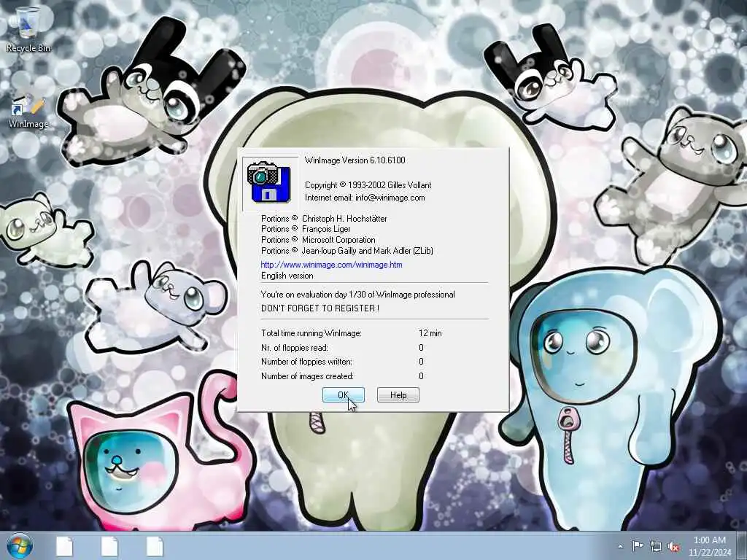The width and height of the screenshot is (747, 560).
Task: Click 'Number of floppies written' label
Action: [x=306, y=362]
